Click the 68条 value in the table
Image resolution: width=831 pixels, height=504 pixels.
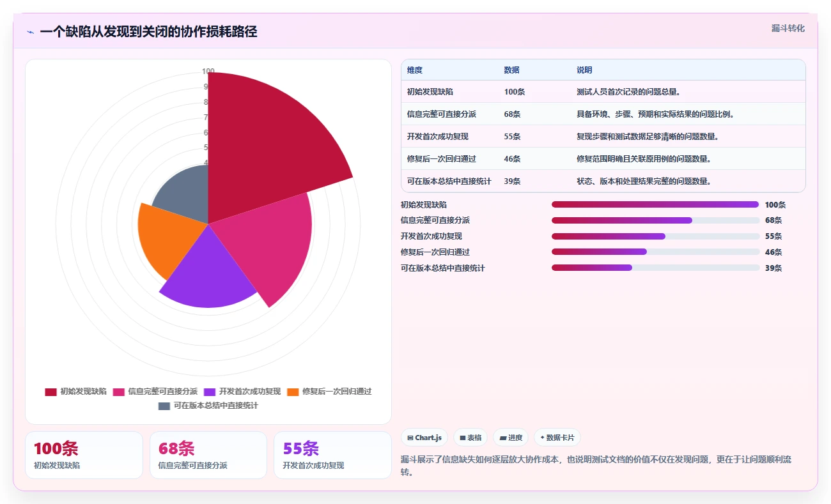(512, 114)
